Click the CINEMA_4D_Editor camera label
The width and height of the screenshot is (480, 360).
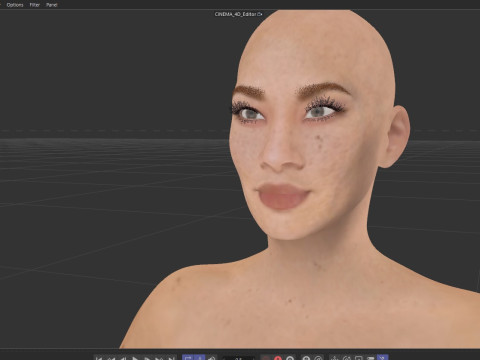pos(235,14)
